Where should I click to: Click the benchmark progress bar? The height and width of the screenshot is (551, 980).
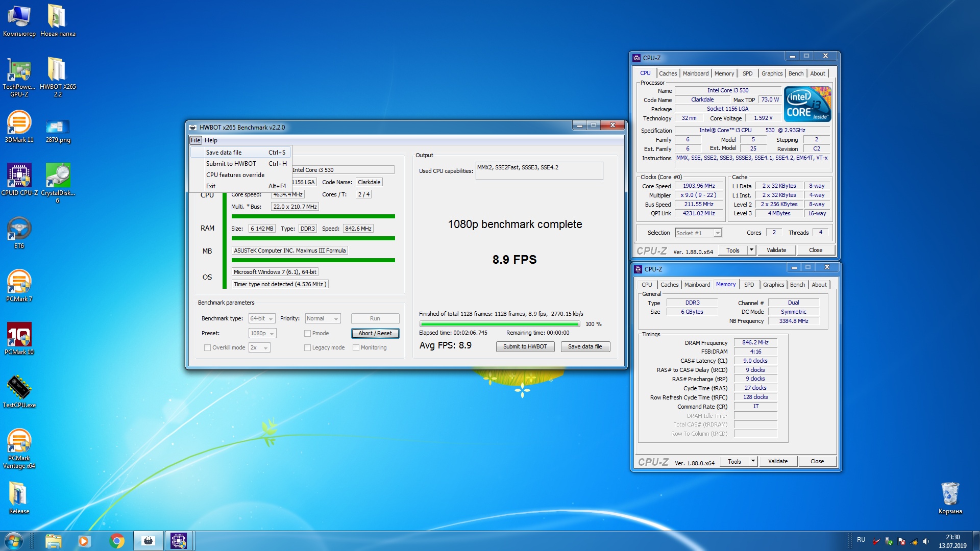(x=500, y=324)
